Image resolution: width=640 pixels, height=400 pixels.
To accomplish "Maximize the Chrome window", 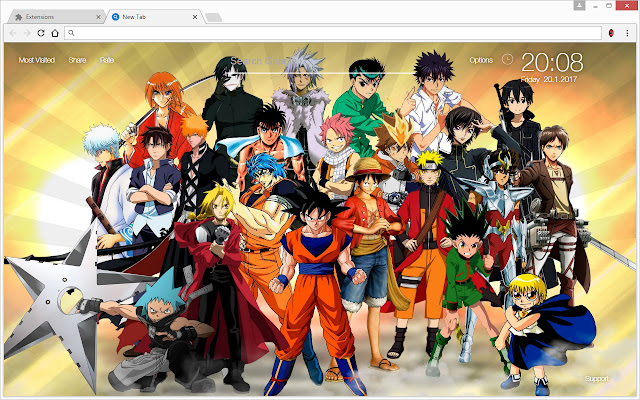I will pos(609,5).
